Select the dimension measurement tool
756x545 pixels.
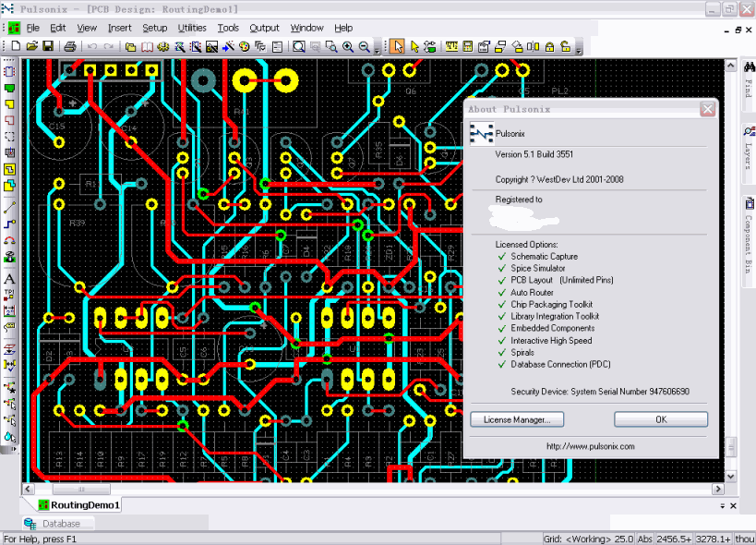click(9, 311)
